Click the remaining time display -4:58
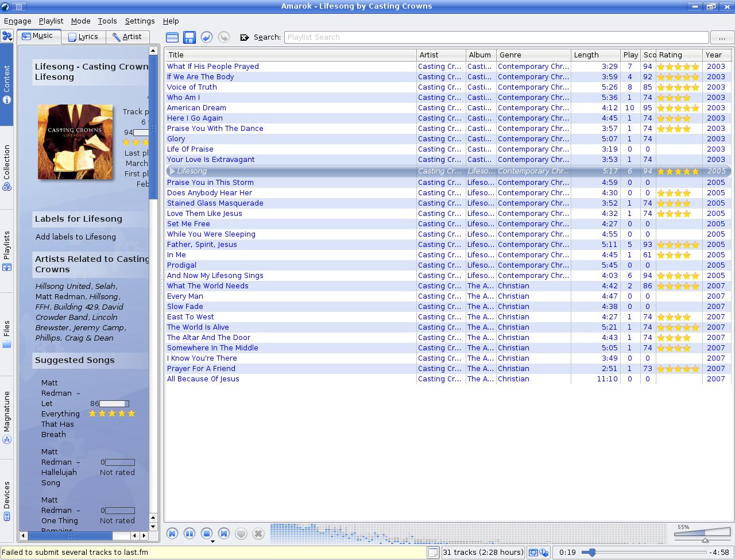 click(x=719, y=553)
